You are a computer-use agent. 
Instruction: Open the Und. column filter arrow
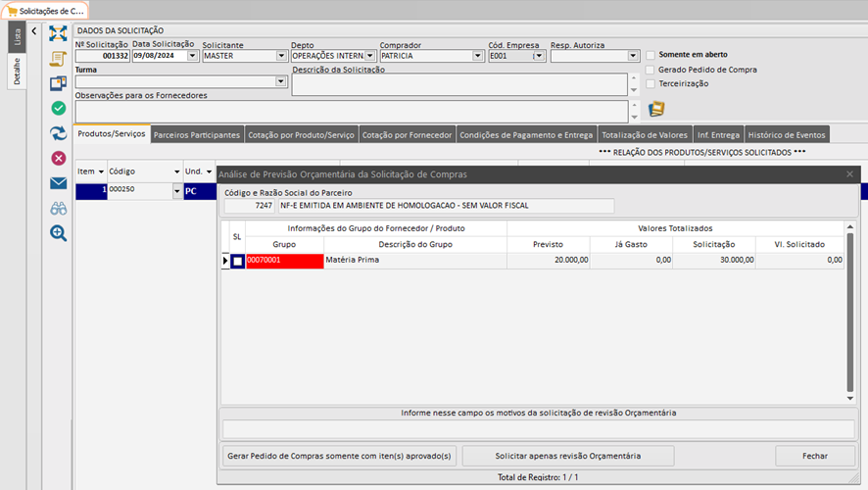coord(209,171)
